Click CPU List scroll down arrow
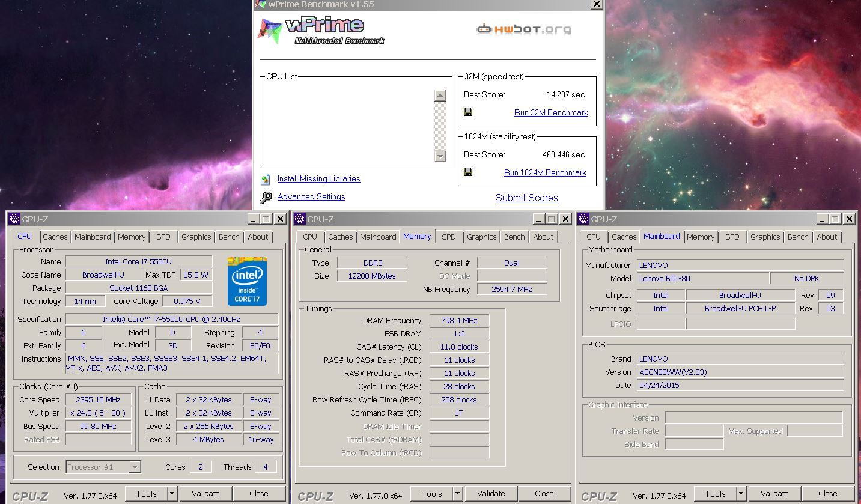This screenshot has height=504, width=861. [x=440, y=156]
